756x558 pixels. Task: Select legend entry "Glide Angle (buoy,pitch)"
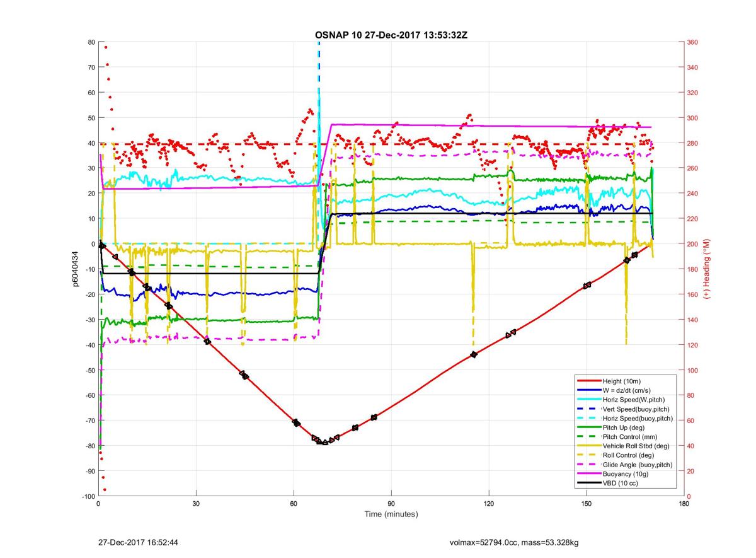tap(638, 465)
